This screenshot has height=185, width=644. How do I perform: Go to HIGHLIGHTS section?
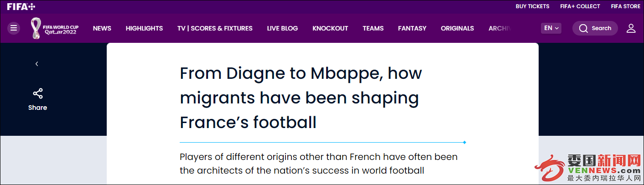click(144, 28)
